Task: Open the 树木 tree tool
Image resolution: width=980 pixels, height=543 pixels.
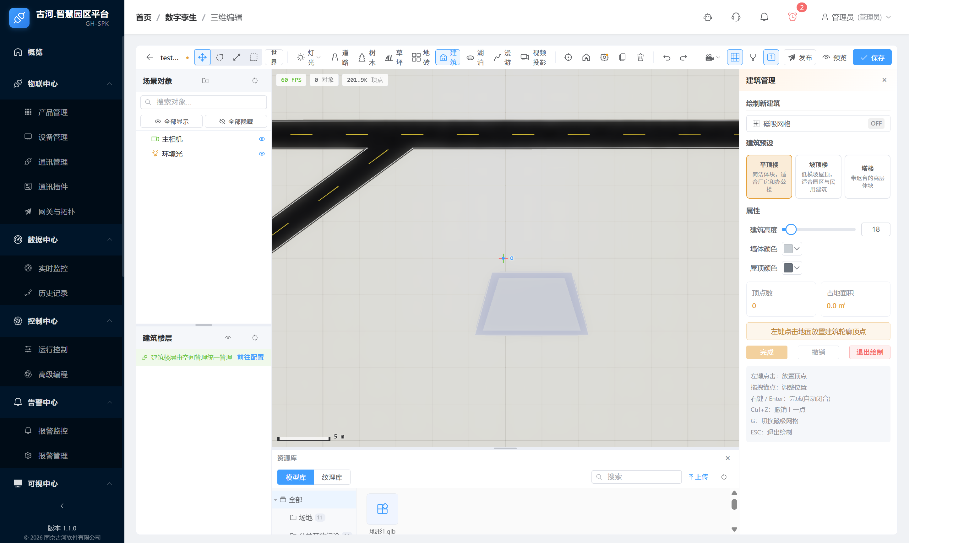Action: point(367,57)
